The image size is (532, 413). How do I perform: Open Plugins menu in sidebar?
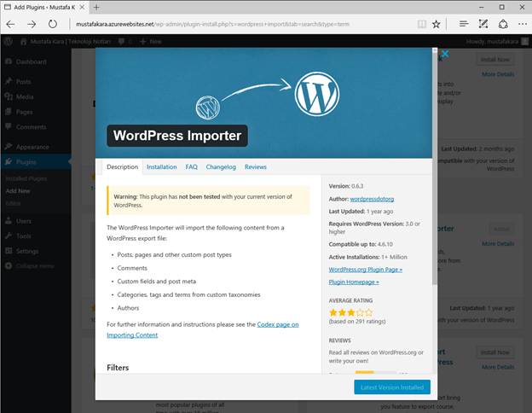[26, 162]
